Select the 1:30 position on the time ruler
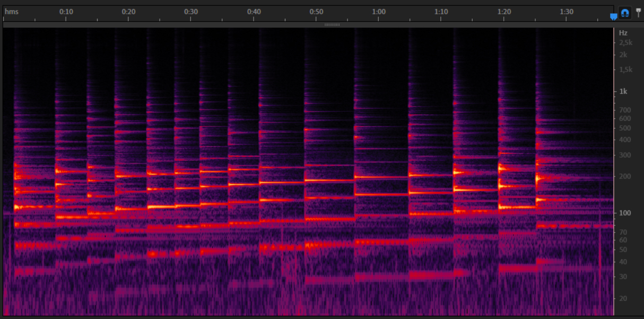644x319 pixels. pos(567,12)
